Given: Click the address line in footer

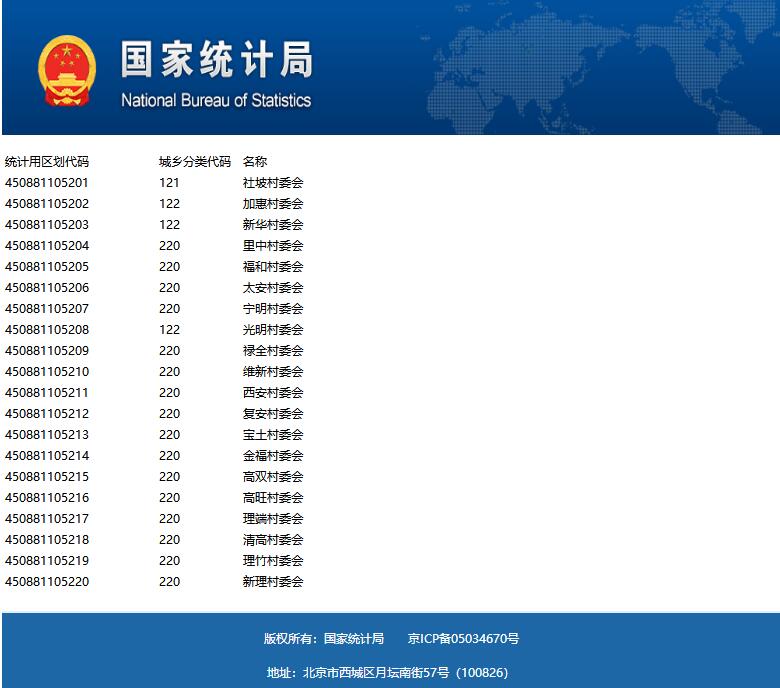Looking at the screenshot, I should [x=388, y=673].
